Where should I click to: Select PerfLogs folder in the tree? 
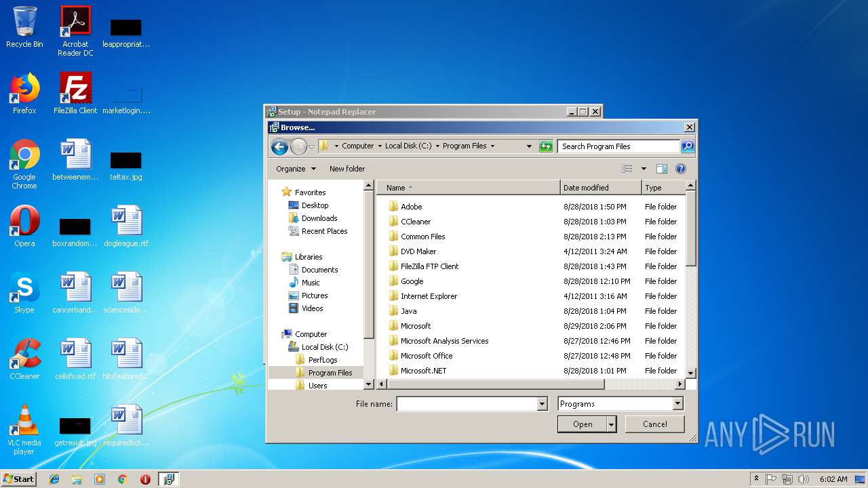pos(323,360)
